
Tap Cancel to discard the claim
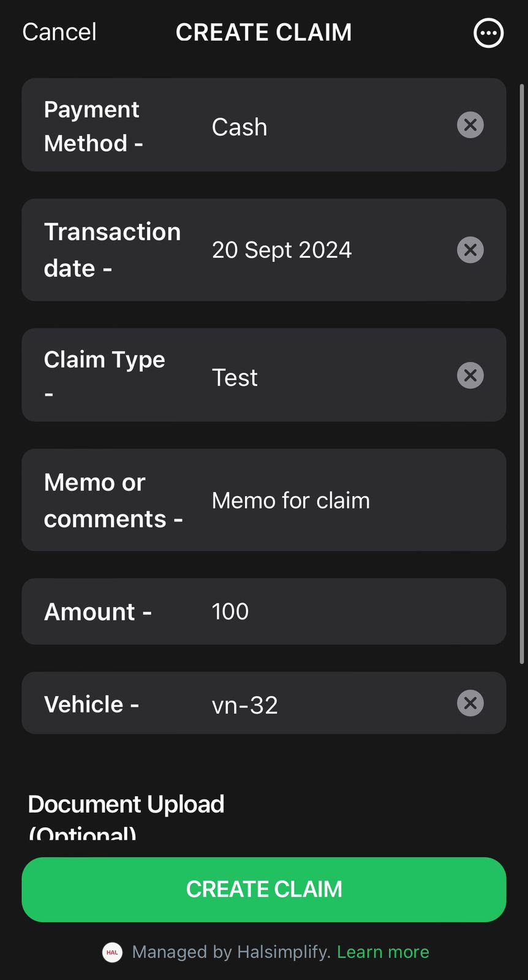[x=59, y=32]
